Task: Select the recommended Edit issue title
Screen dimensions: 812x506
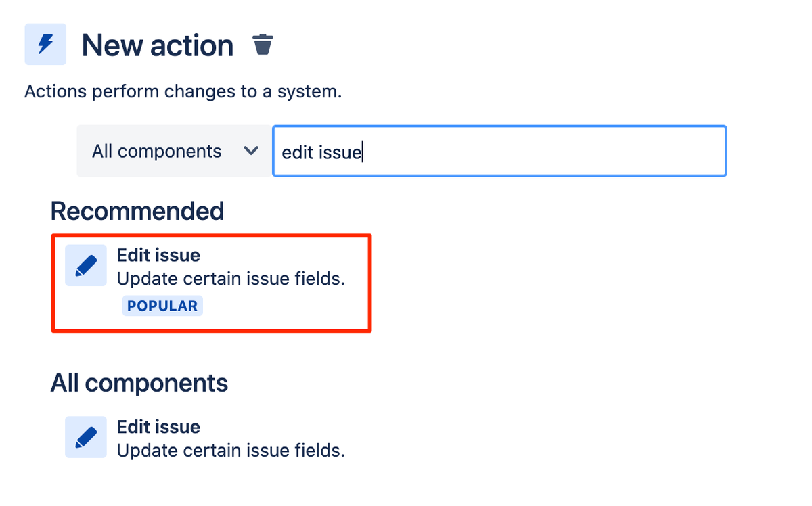Action: (158, 256)
